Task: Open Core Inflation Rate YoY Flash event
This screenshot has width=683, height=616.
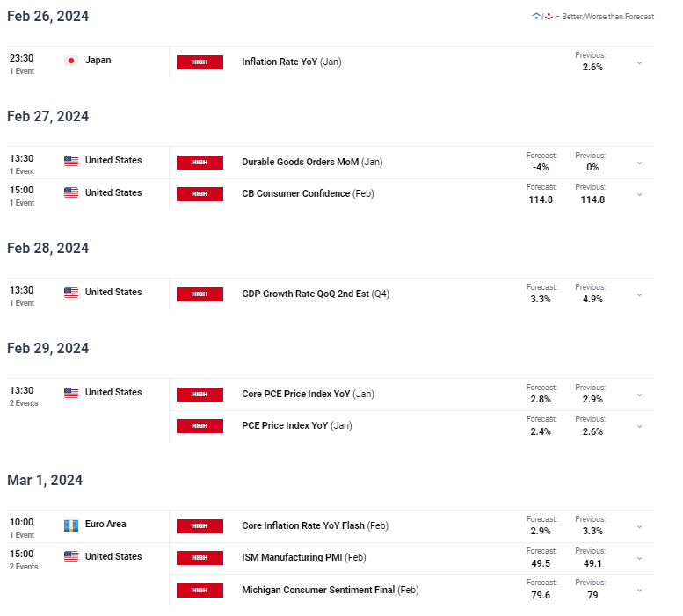Action: pos(315,525)
